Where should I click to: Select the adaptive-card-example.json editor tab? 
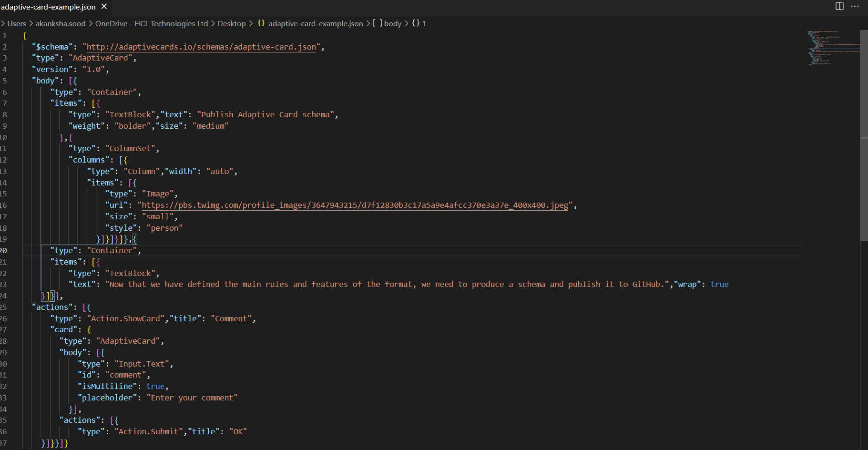[48, 7]
